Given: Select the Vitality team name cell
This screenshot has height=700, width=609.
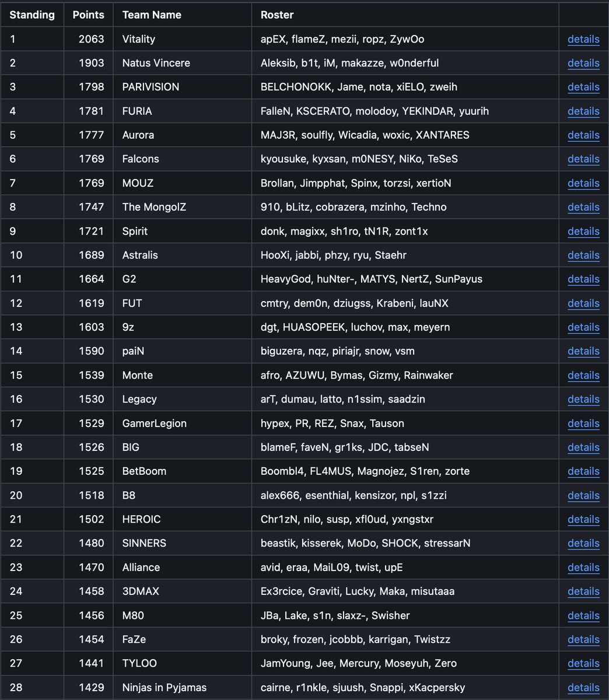Looking at the screenshot, I should pyautogui.click(x=183, y=39).
